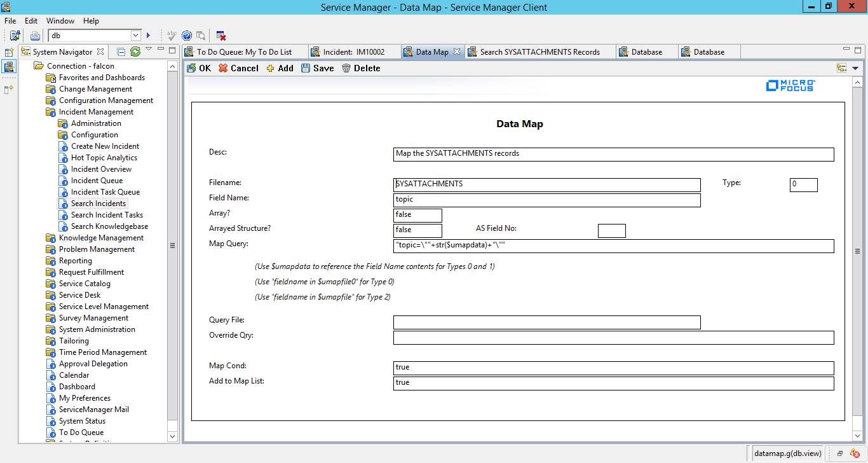Viewport: 868px width, 463px height.
Task: Click the Save button in the Data Map toolbar
Action: (x=317, y=67)
